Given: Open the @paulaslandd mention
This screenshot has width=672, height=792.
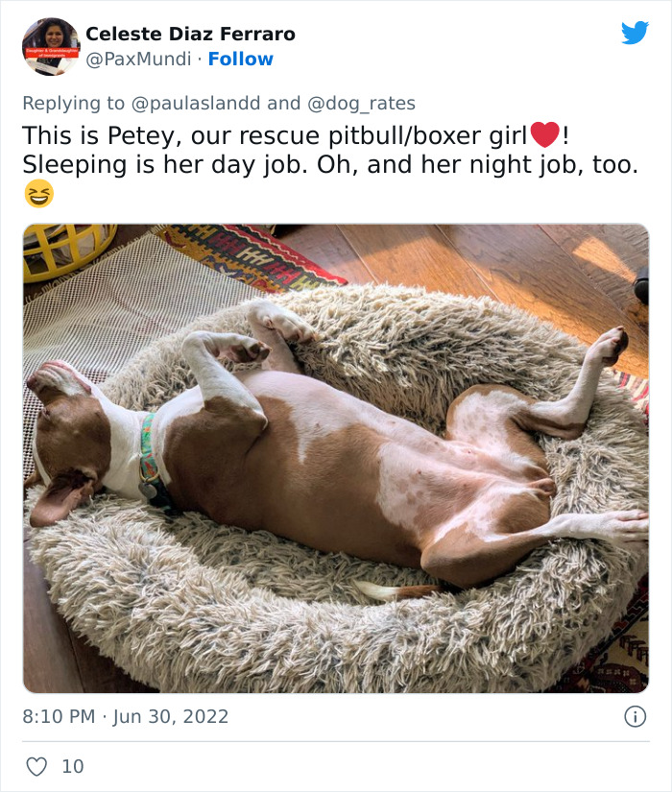Looking at the screenshot, I should (x=208, y=102).
